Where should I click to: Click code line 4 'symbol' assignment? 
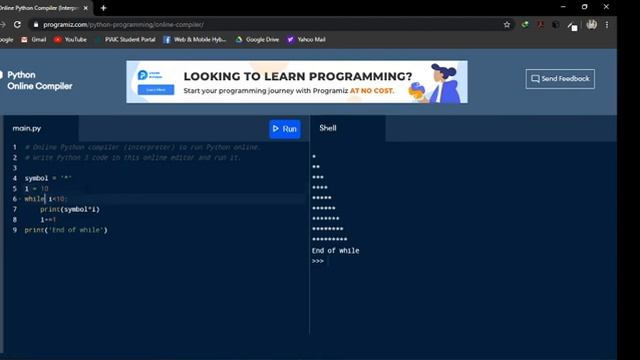pos(48,178)
